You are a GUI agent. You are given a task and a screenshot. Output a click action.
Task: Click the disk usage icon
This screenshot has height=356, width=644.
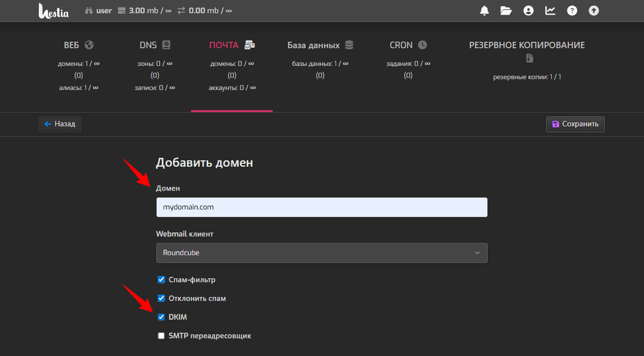tap(122, 10)
